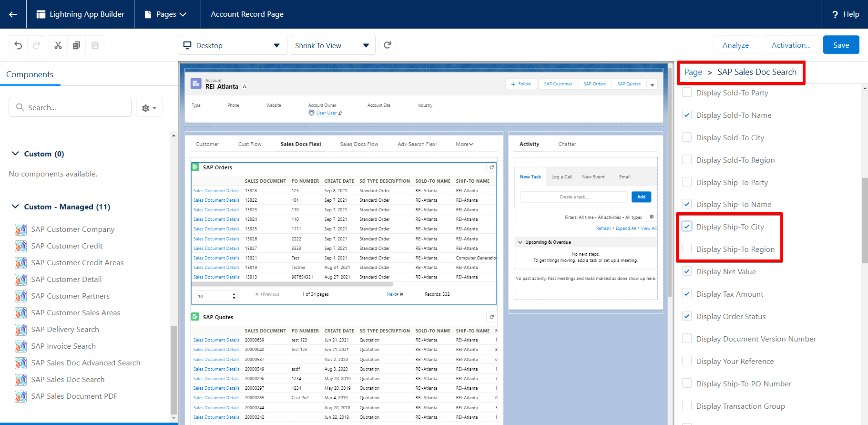Click the Page breadcrumb link
Image resolution: width=868 pixels, height=425 pixels.
click(693, 72)
